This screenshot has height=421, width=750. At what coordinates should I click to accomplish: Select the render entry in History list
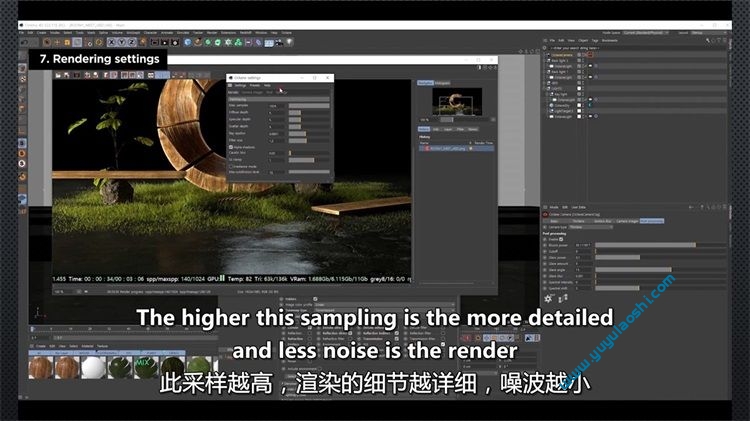point(456,149)
